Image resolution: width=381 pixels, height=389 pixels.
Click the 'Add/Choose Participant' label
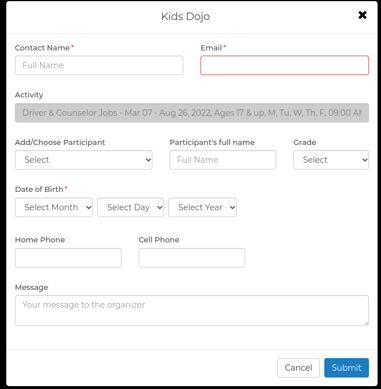(60, 142)
